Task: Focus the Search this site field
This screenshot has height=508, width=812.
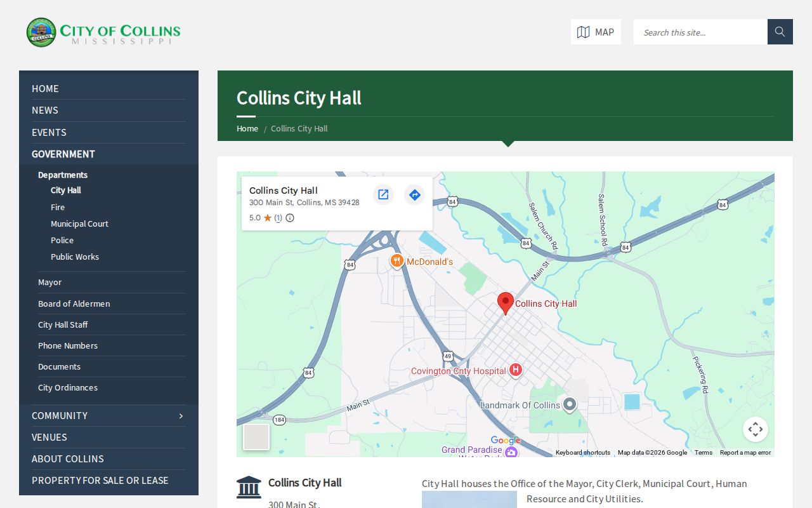Action: 700,32
